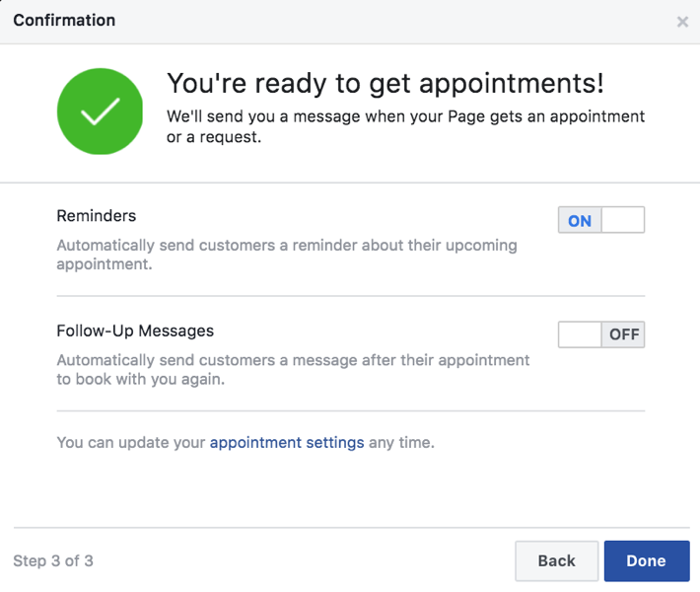This screenshot has height=592, width=700.
Task: Click the blue ON label on Reminders switch
Action: point(580,220)
